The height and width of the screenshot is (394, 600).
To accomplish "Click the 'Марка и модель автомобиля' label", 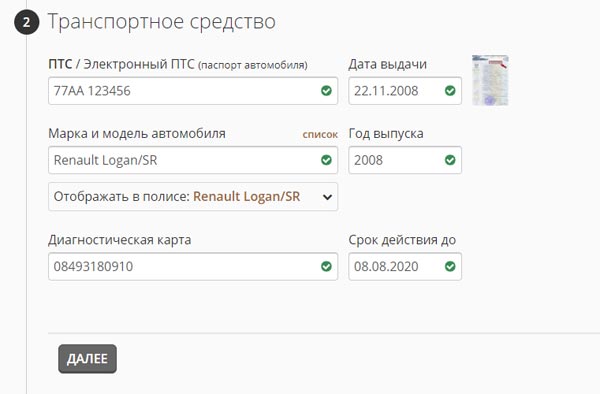I will (x=137, y=134).
